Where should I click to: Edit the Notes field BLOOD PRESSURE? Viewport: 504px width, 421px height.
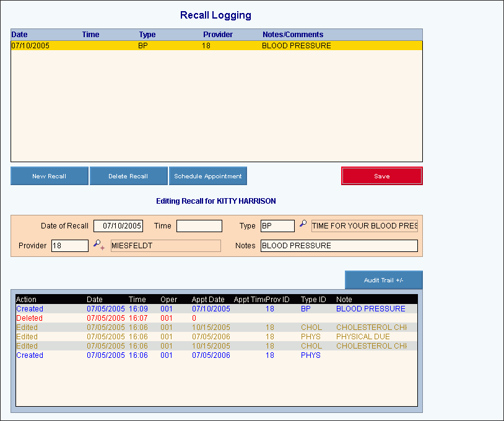[x=339, y=246]
